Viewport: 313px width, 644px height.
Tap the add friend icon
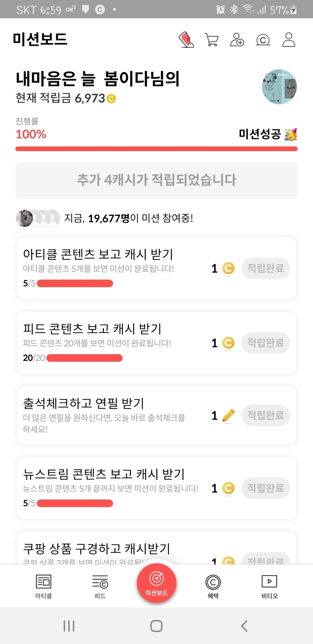pyautogui.click(x=237, y=40)
